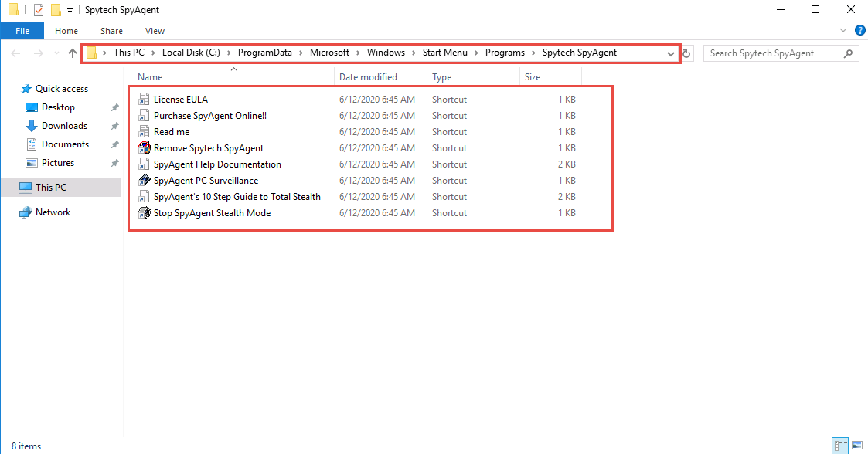868x454 pixels.
Task: Switch to the Home ribbon tab
Action: pos(66,31)
